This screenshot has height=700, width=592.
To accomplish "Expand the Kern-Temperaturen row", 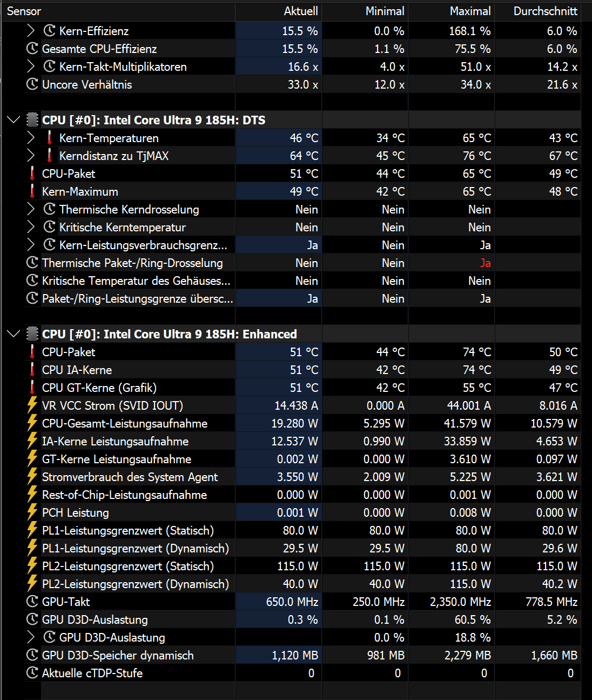I will pos(31,138).
